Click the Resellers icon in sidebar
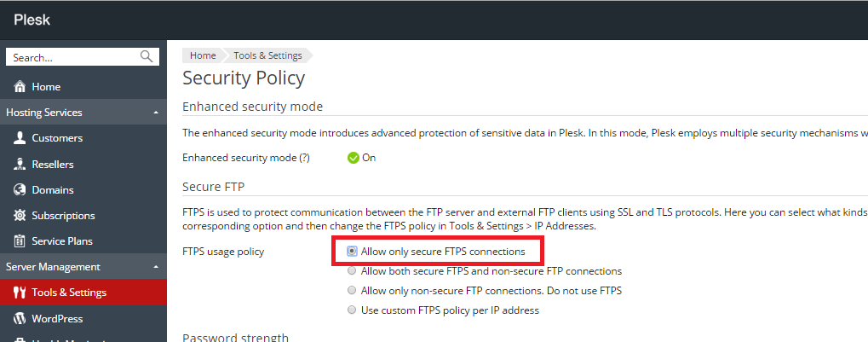 (x=20, y=164)
